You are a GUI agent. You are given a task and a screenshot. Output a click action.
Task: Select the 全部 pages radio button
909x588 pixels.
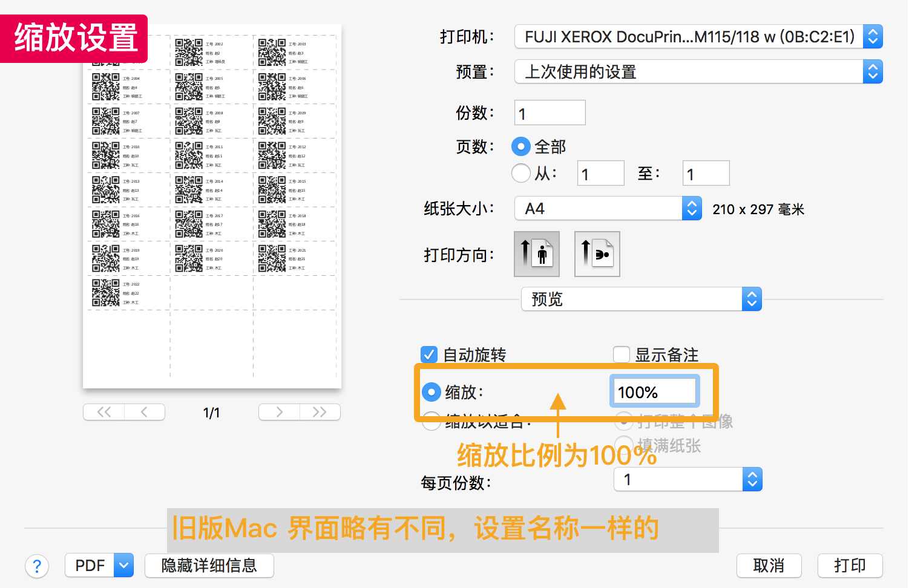[520, 146]
